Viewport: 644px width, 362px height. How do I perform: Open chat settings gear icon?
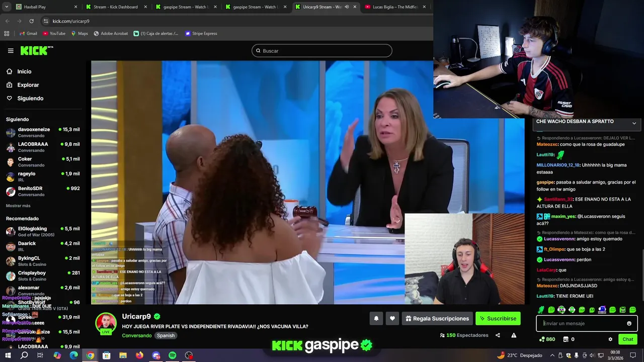pos(610,339)
